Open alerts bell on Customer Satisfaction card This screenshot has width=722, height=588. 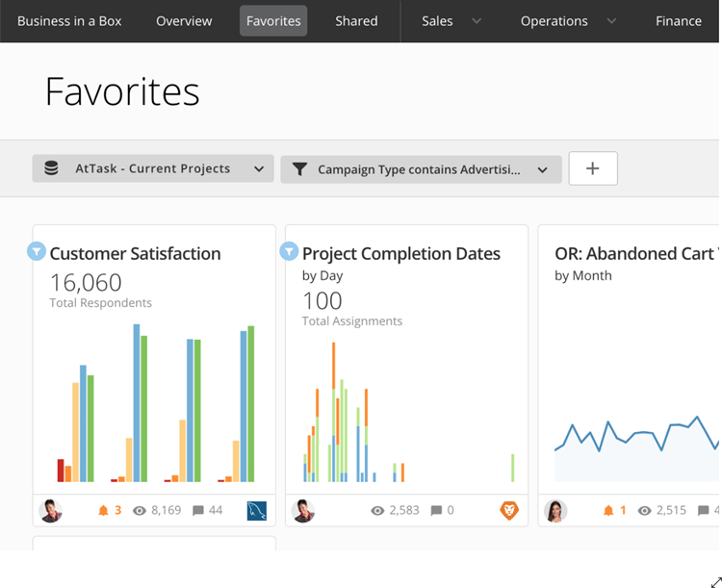tap(103, 510)
